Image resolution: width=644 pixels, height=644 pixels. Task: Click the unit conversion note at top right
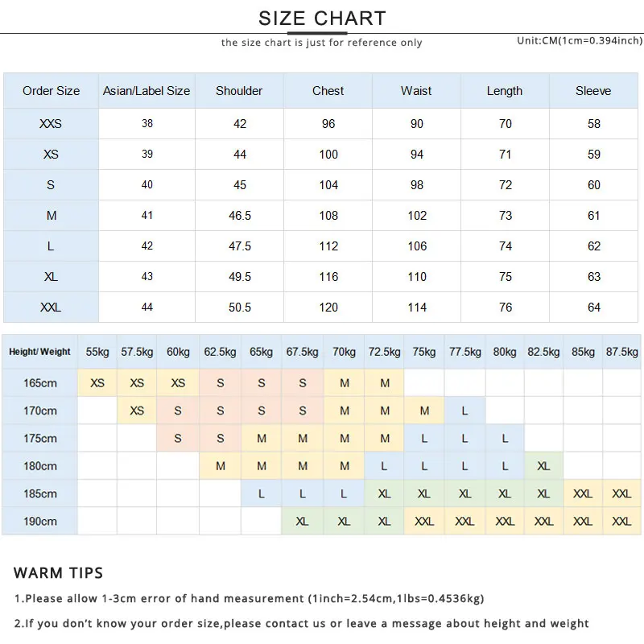pyautogui.click(x=580, y=41)
